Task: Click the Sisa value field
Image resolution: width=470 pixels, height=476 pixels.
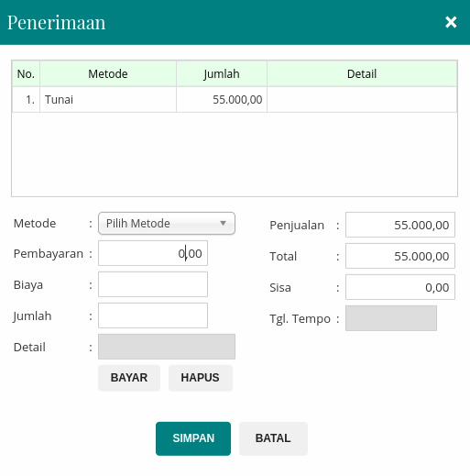Action: (400, 287)
